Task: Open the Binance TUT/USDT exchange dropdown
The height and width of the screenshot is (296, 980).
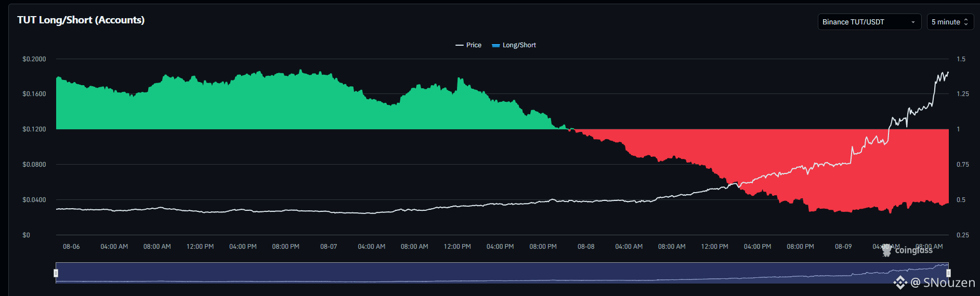Action: [x=869, y=22]
